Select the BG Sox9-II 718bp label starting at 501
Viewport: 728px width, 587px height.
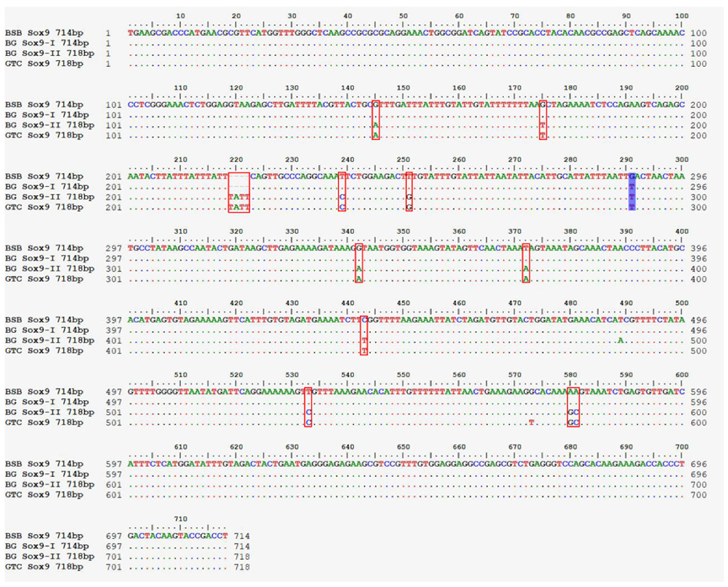coord(49,412)
